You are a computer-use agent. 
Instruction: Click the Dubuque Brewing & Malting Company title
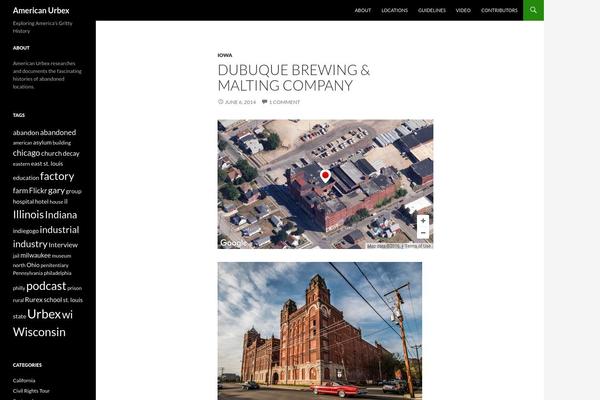[x=293, y=78]
